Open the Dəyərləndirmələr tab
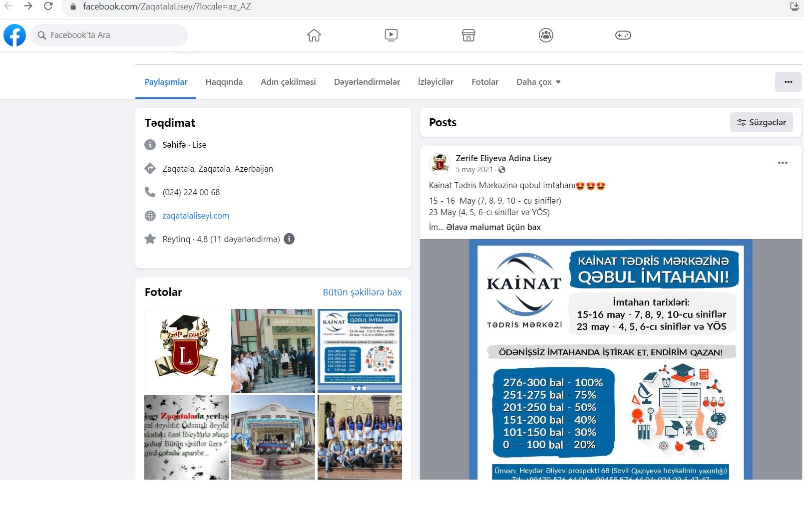 point(367,82)
